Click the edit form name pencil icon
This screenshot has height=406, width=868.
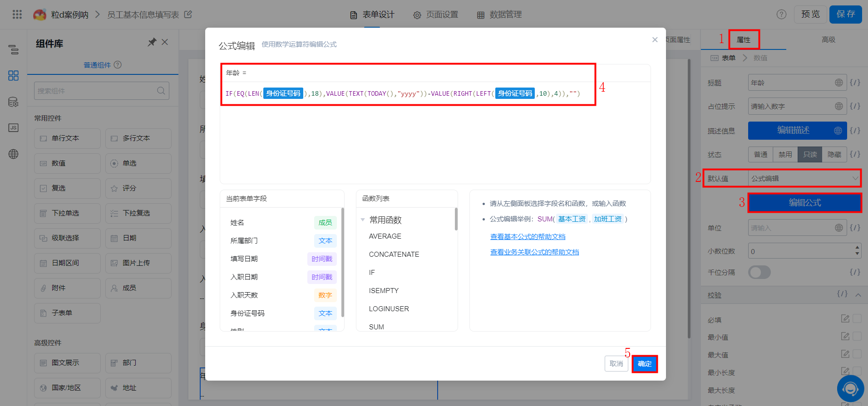click(188, 15)
